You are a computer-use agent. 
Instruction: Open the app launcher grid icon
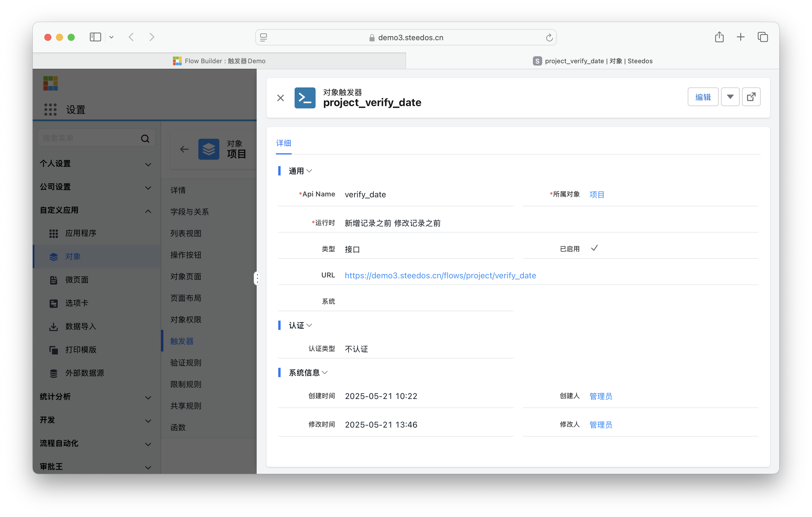click(x=50, y=110)
